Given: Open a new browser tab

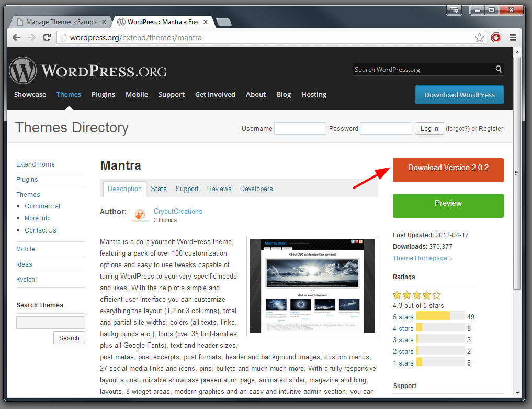Looking at the screenshot, I should tap(223, 22).
